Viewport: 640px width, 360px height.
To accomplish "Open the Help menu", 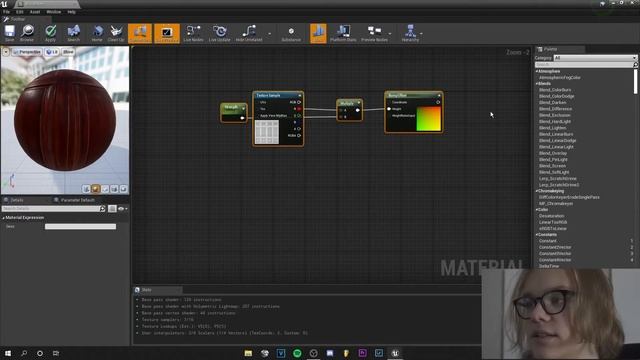I will (x=71, y=12).
